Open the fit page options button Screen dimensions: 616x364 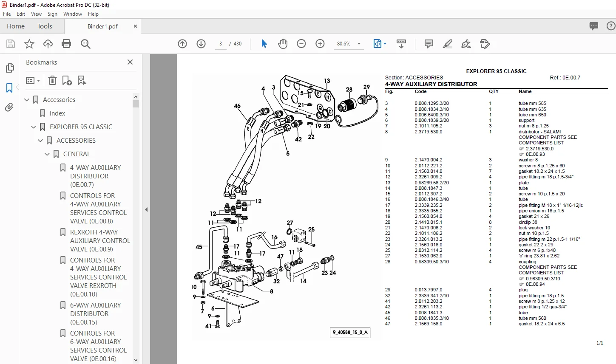point(380,44)
